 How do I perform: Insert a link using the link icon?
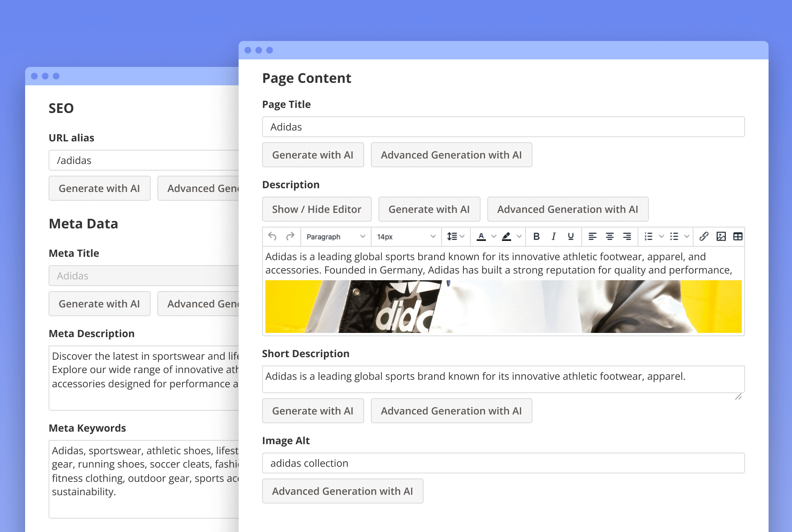coord(704,237)
